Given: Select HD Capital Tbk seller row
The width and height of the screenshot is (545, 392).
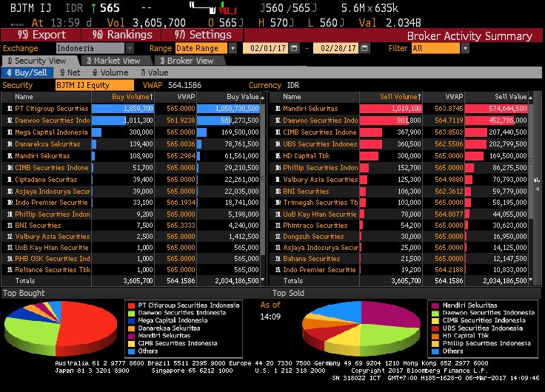Looking at the screenshot, I should (x=400, y=156).
